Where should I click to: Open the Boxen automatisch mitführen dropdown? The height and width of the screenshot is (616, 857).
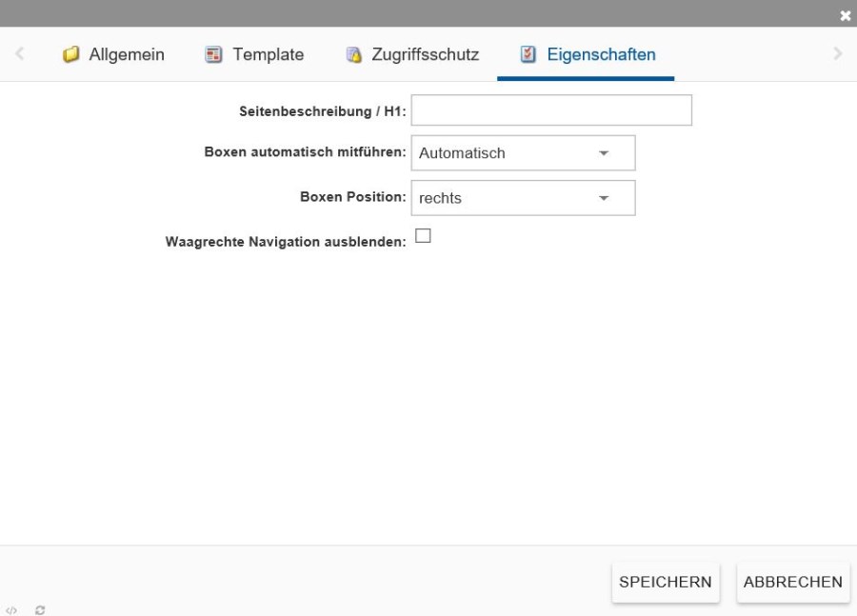point(522,153)
